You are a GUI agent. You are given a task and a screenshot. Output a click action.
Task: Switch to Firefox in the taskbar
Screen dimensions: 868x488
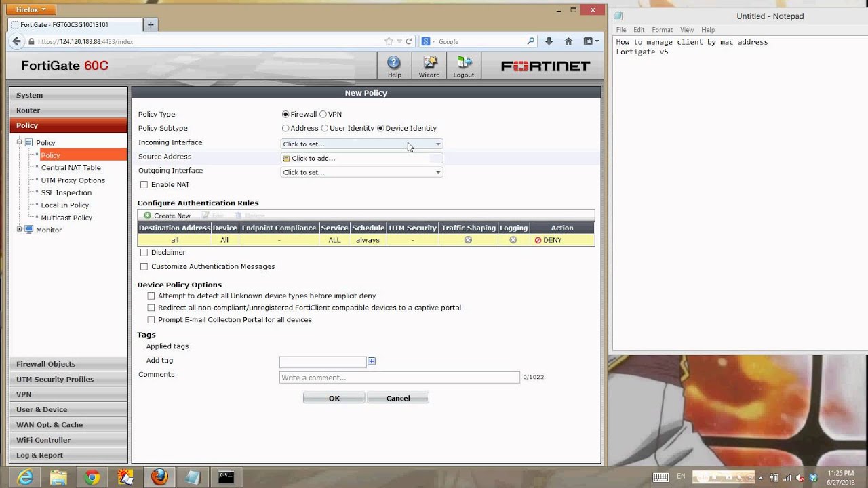tap(159, 477)
